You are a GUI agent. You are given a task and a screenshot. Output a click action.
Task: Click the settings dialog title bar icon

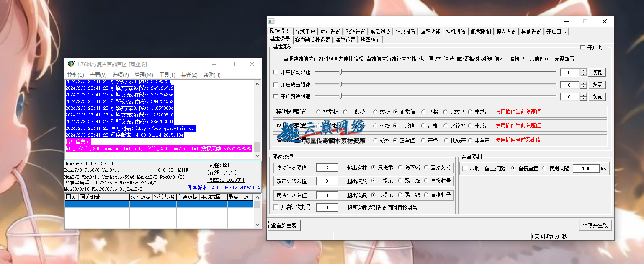pyautogui.click(x=271, y=21)
